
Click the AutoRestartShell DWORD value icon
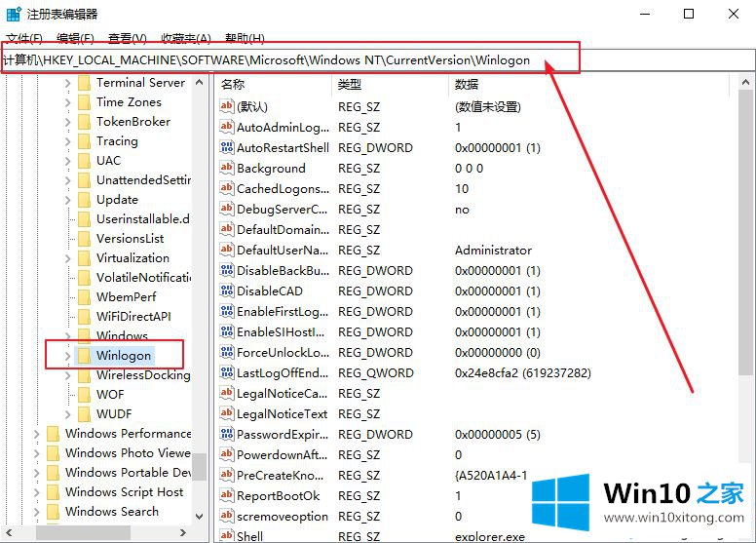227,147
